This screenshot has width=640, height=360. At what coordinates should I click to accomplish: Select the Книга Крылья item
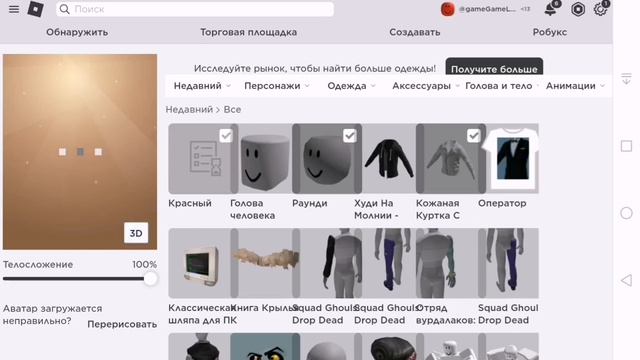tap(265, 263)
